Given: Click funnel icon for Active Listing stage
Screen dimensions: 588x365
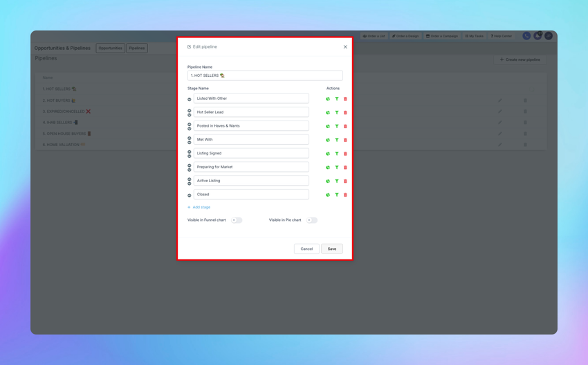Looking at the screenshot, I should [337, 181].
